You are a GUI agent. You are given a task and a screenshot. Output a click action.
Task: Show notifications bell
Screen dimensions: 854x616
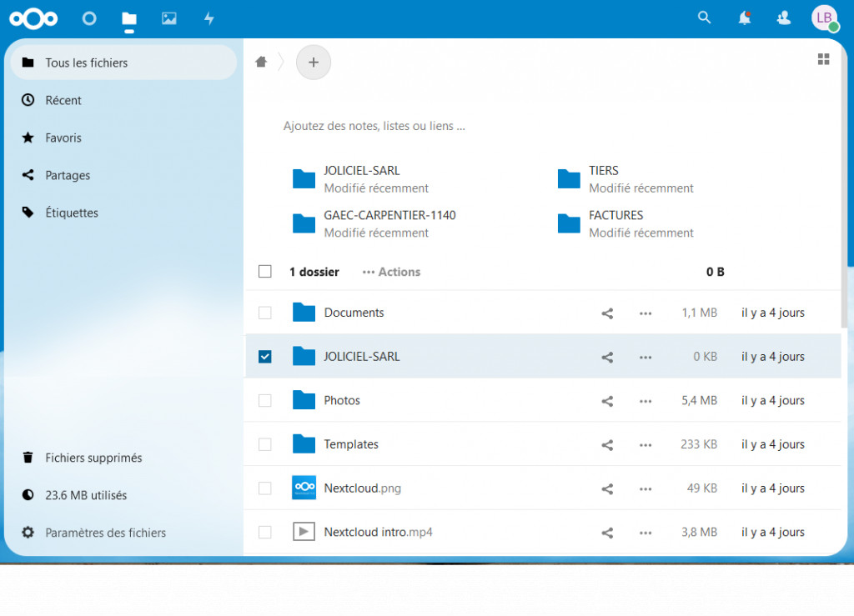pyautogui.click(x=745, y=18)
